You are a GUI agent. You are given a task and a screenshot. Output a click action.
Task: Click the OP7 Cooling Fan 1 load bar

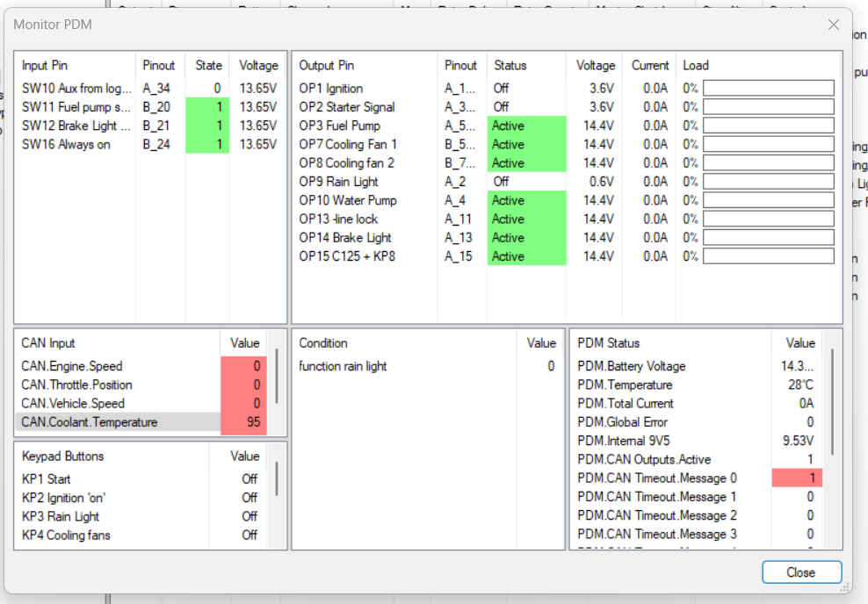click(x=767, y=144)
